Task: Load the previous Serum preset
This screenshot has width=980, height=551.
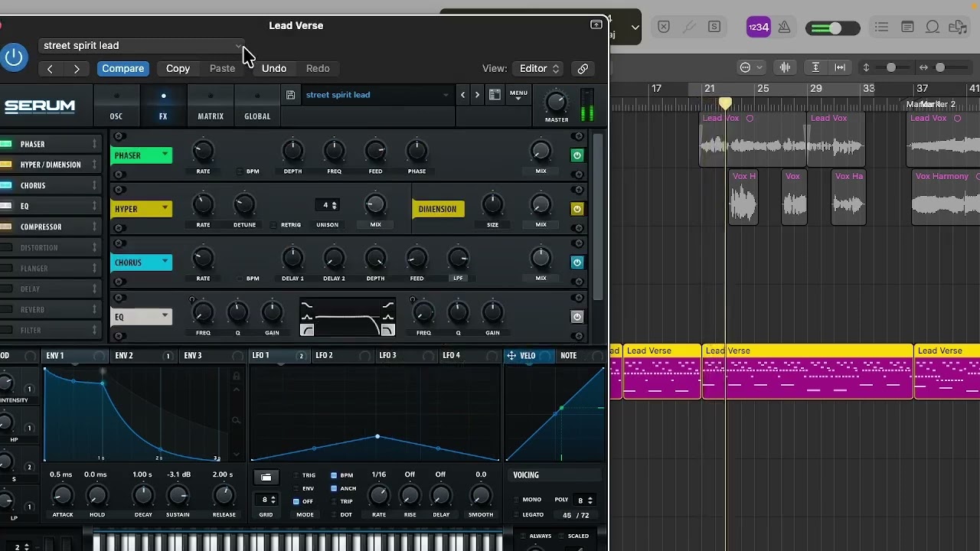Action: 462,95
